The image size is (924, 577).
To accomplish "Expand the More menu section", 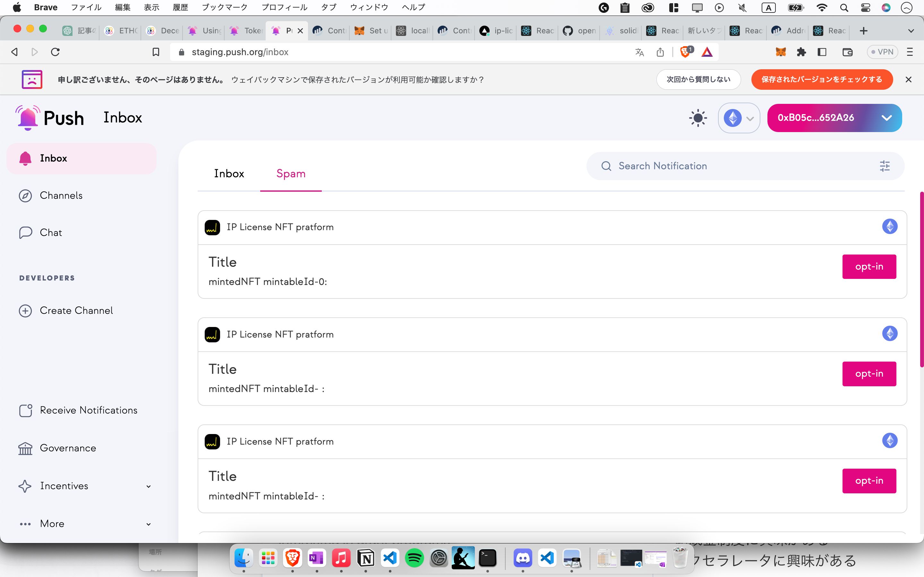I will click(x=148, y=523).
